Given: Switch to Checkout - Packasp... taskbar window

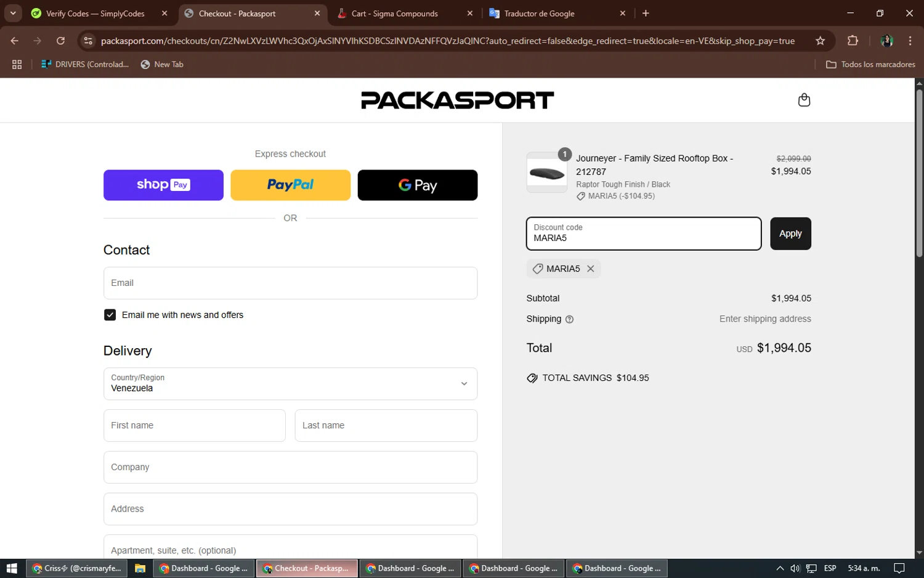Looking at the screenshot, I should (307, 568).
